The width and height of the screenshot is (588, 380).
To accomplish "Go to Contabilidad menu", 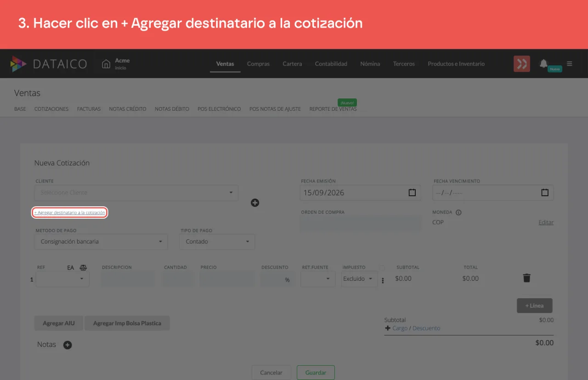I will coord(331,64).
